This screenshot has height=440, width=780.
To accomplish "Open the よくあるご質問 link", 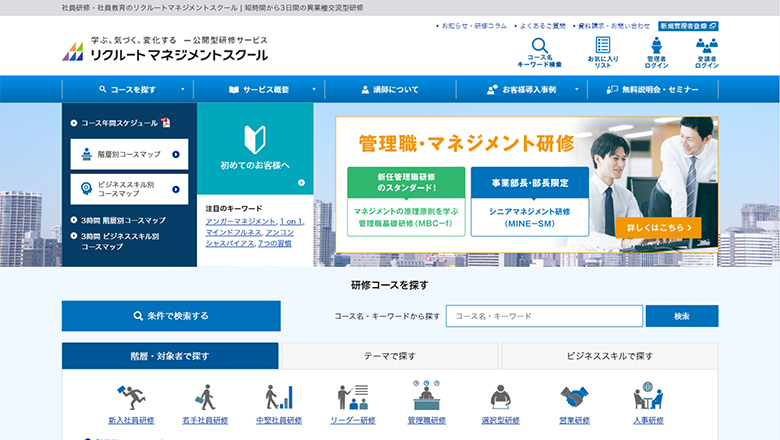I will tap(542, 26).
